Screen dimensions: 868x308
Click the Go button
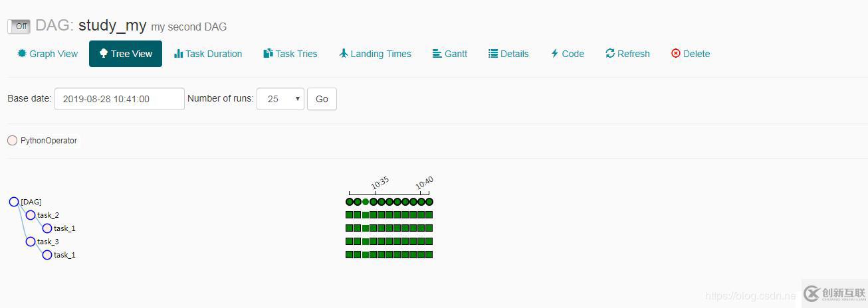tap(322, 99)
